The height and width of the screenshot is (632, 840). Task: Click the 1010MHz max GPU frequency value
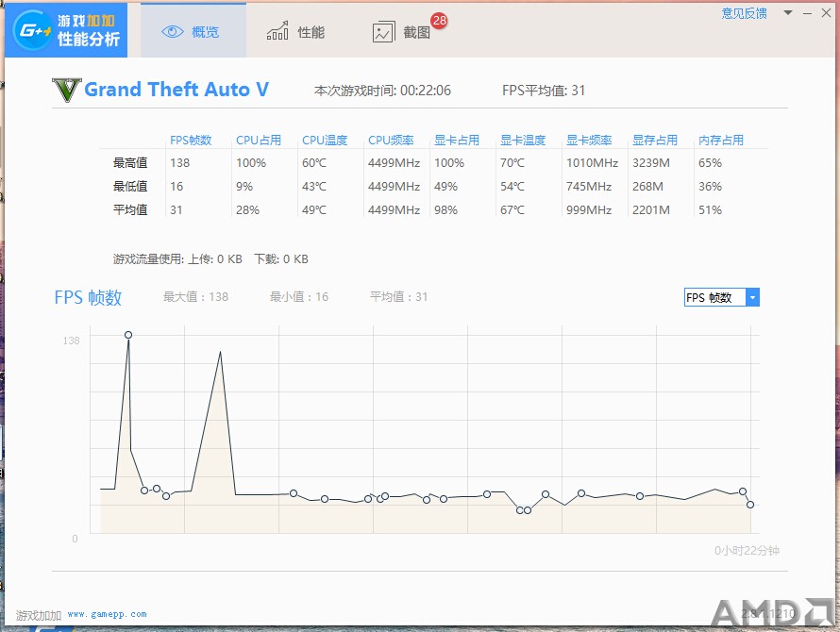(x=592, y=163)
